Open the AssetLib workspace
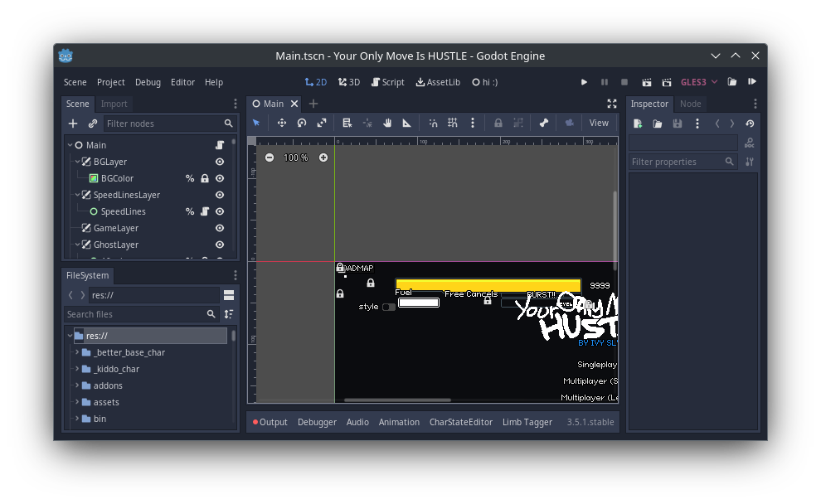821x504 pixels. point(438,82)
